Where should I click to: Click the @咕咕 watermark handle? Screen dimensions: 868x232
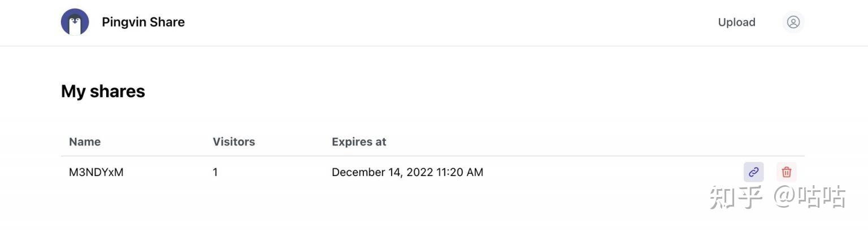(x=809, y=197)
